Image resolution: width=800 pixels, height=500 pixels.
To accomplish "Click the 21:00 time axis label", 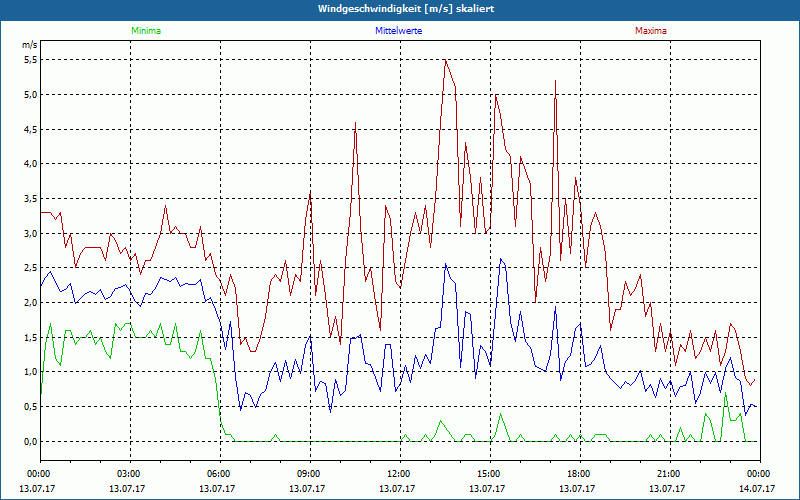I will pos(670,474).
